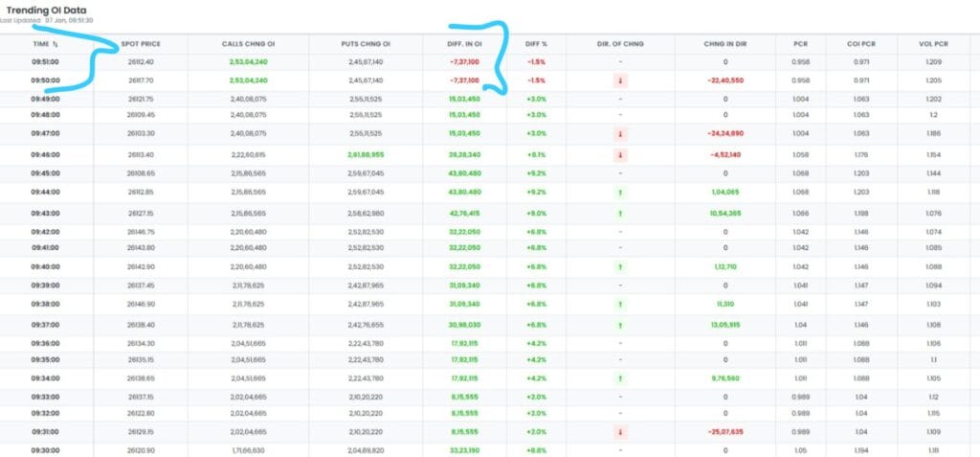
Task: Click the red down arrow in the 09:46:00 row
Action: tap(620, 155)
